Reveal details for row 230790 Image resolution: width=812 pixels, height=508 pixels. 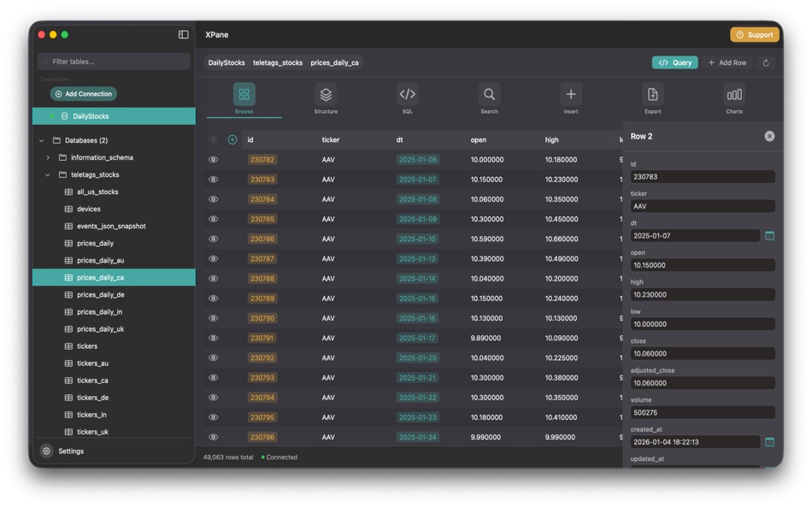pos(213,317)
